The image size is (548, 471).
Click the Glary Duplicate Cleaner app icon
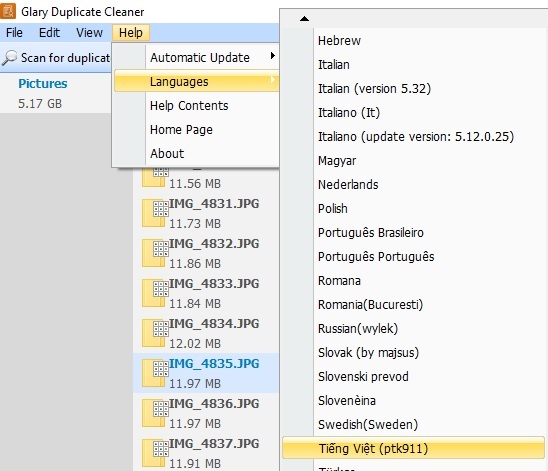coord(8,10)
